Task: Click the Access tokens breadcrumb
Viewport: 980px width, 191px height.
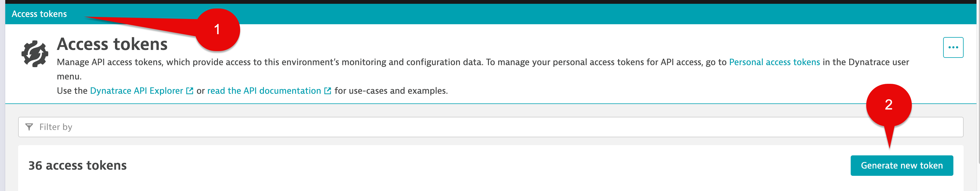Action: point(39,14)
